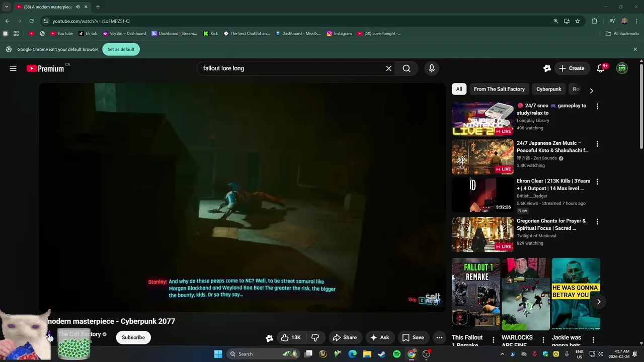Click Skip in the video player
The height and width of the screenshot is (362, 644).
(x=413, y=300)
